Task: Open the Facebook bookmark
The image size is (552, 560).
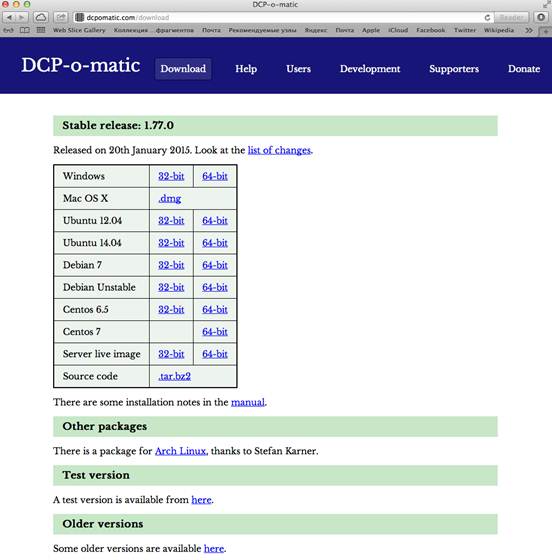Action: point(431,30)
